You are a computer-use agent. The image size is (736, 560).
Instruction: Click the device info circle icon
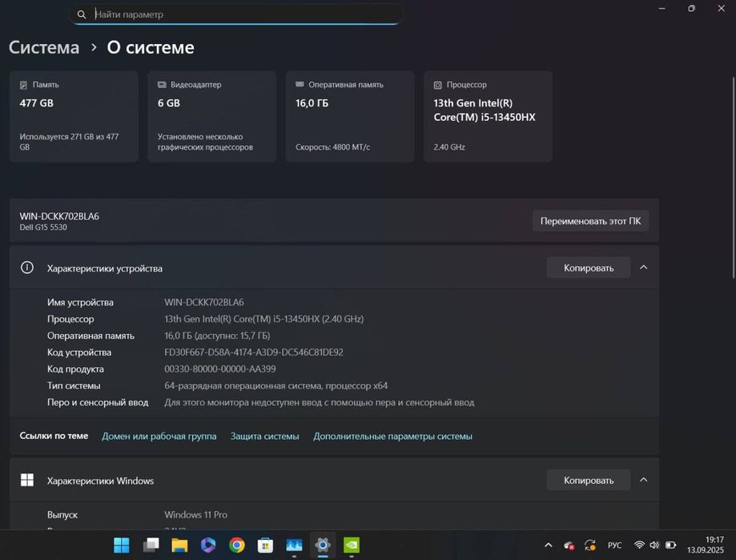(27, 268)
